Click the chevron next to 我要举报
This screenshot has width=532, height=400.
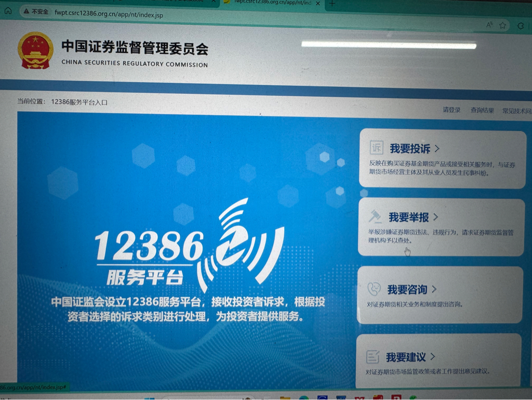[436, 217]
